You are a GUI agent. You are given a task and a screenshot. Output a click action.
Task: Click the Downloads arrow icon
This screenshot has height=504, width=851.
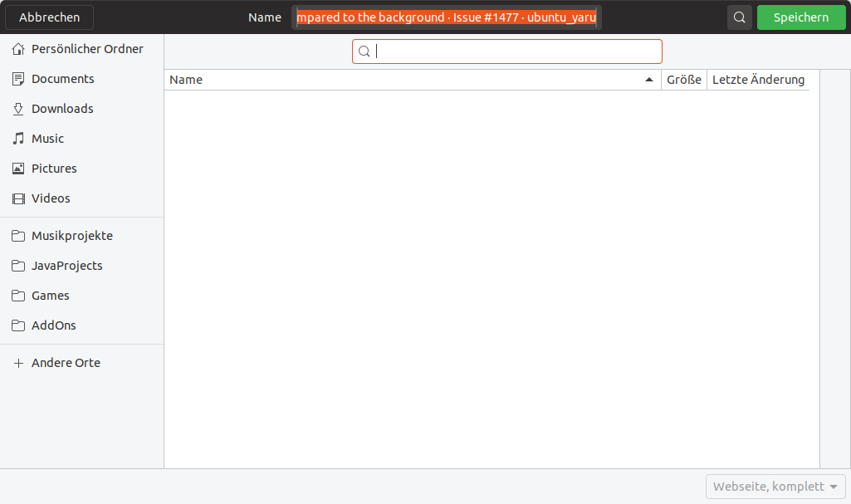tap(18, 109)
